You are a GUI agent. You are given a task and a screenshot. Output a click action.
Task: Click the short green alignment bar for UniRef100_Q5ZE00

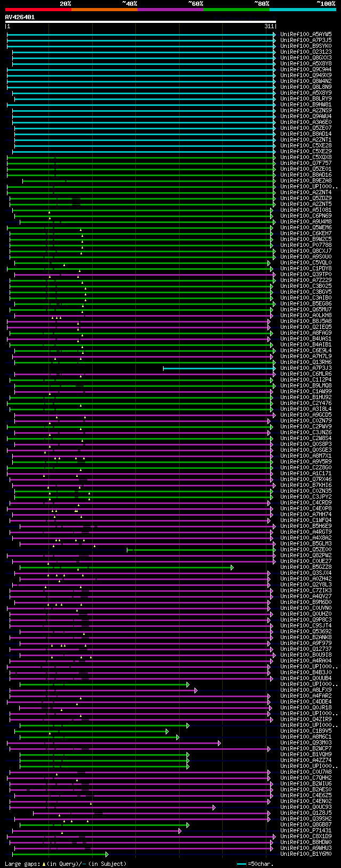(x=201, y=549)
